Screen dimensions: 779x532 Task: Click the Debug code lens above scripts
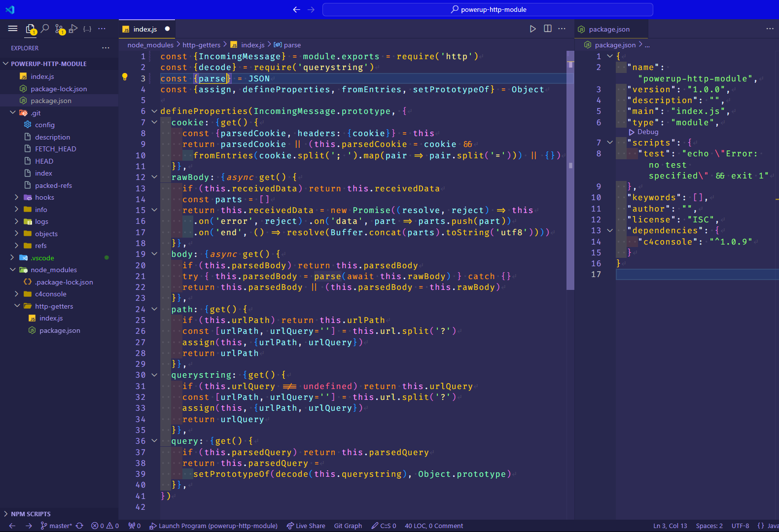coord(644,132)
